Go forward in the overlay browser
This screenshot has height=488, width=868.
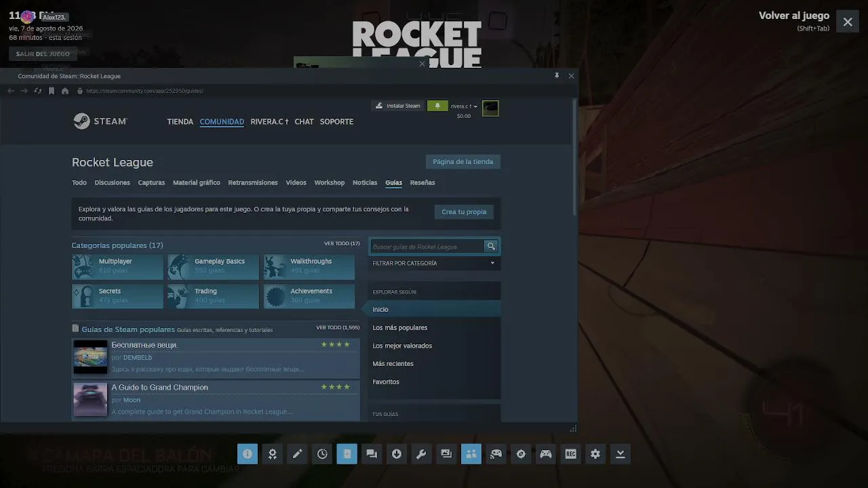[x=24, y=91]
